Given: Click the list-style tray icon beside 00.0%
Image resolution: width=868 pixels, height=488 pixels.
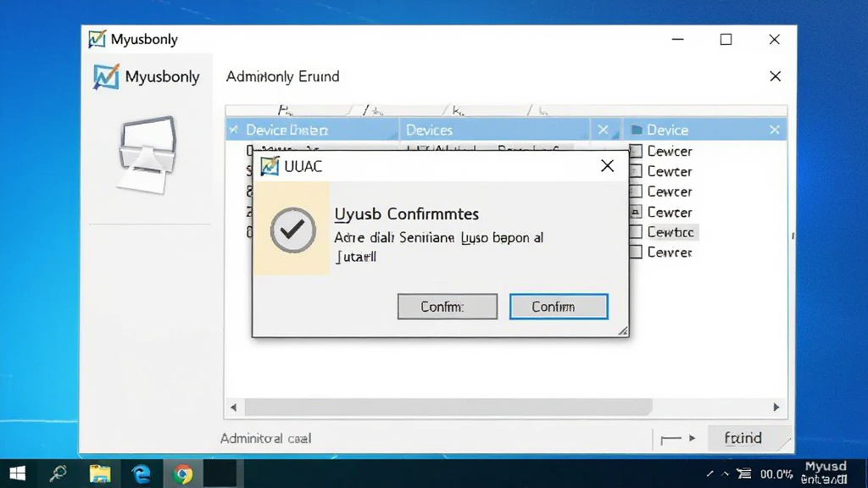Looking at the screenshot, I should [x=744, y=474].
